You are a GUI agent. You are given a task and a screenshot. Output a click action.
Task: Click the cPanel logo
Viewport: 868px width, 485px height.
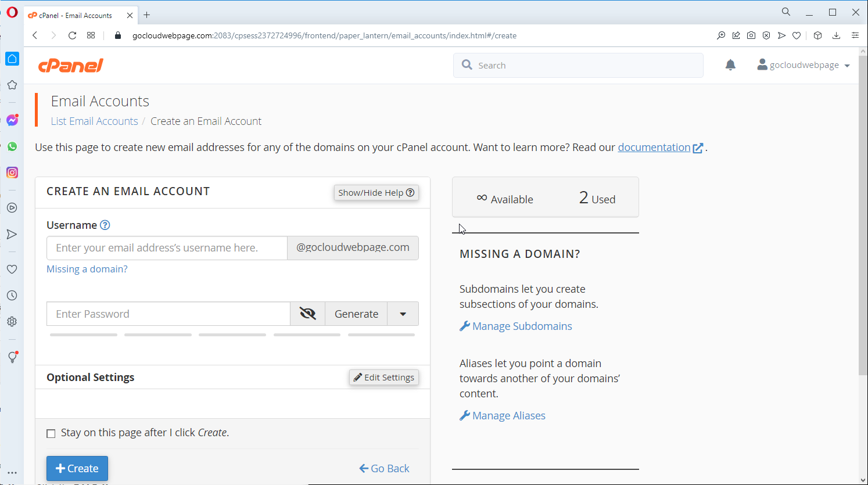[x=71, y=66]
